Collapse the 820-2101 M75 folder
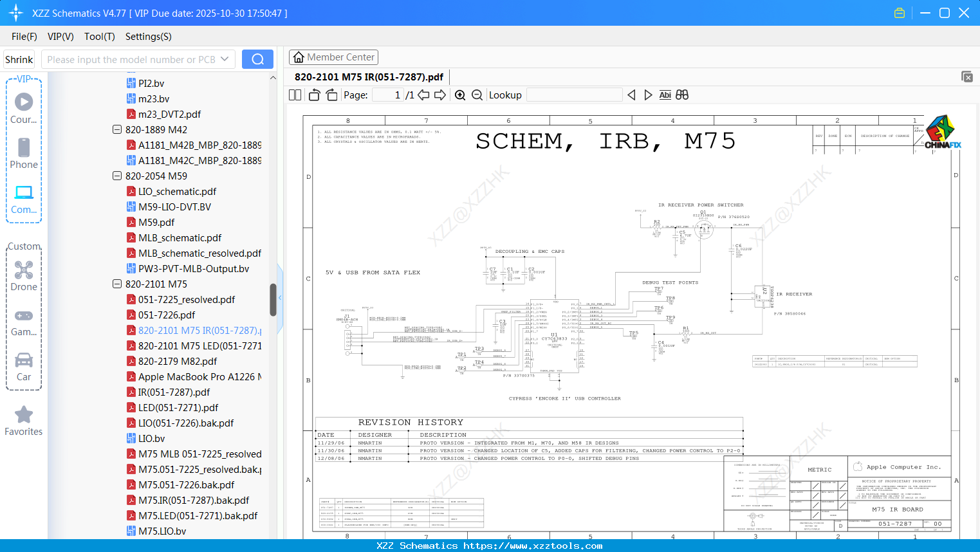This screenshot has height=552, width=980. pos(117,284)
